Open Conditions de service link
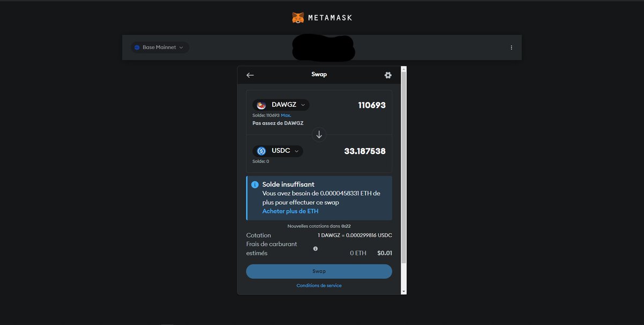This screenshot has width=644, height=325. [x=319, y=285]
